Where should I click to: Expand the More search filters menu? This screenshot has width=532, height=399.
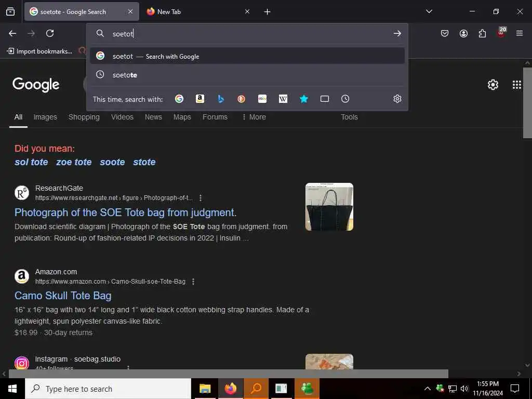pos(254,117)
